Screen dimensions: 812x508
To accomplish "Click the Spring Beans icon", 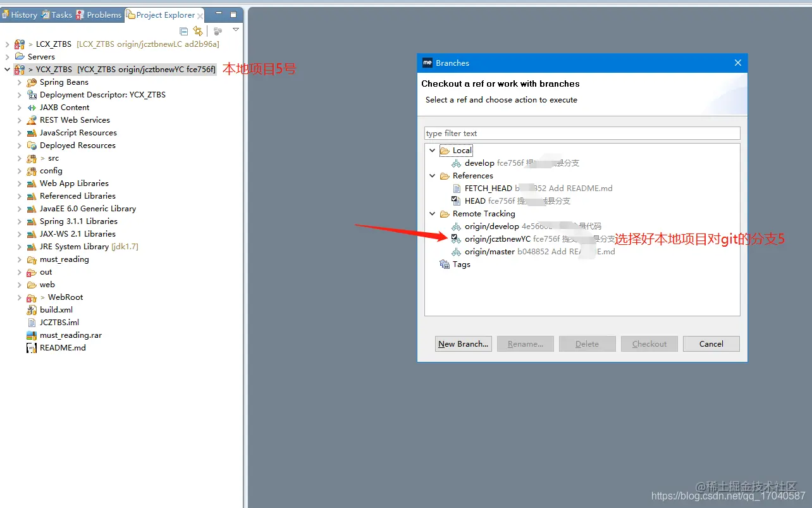I will click(32, 82).
